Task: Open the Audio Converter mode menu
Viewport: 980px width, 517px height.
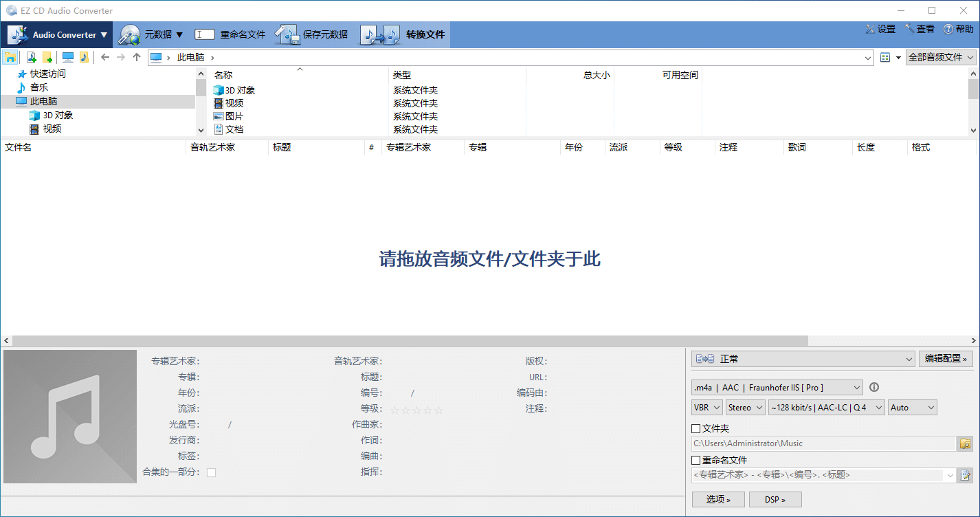Action: click(x=58, y=34)
